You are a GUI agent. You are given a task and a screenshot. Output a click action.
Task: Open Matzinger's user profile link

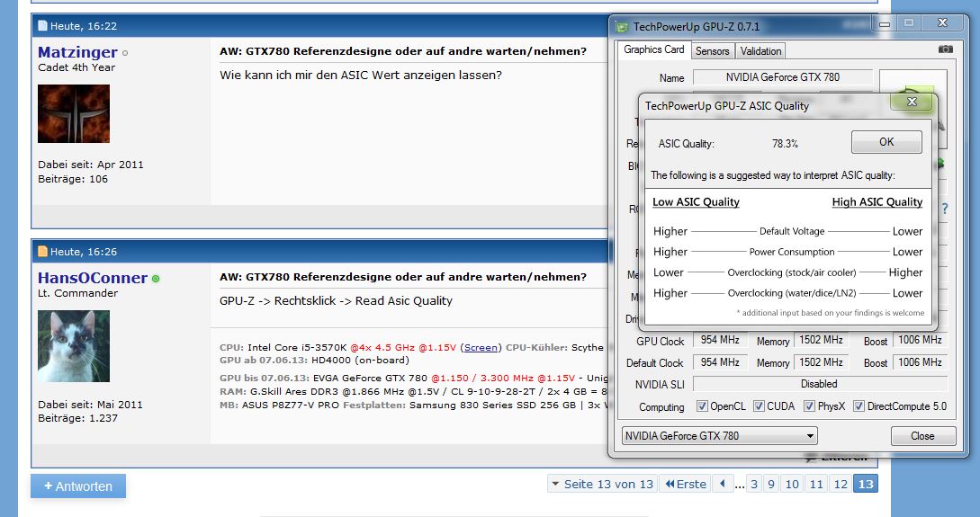coord(77,52)
